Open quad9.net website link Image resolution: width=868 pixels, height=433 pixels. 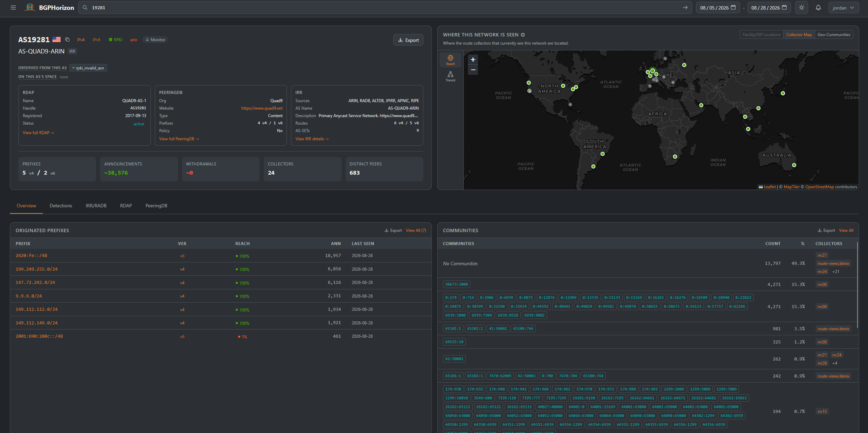coord(262,108)
